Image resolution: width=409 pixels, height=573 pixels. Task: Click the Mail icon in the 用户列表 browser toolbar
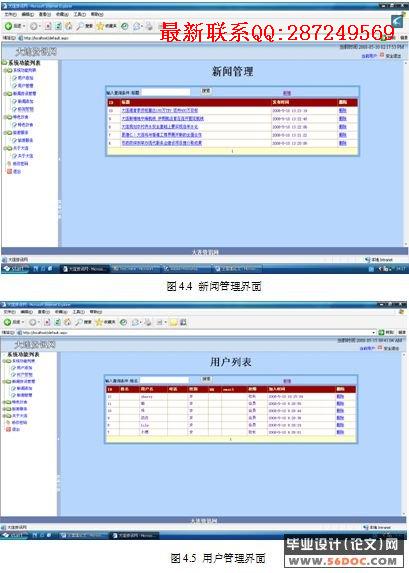tap(136, 322)
